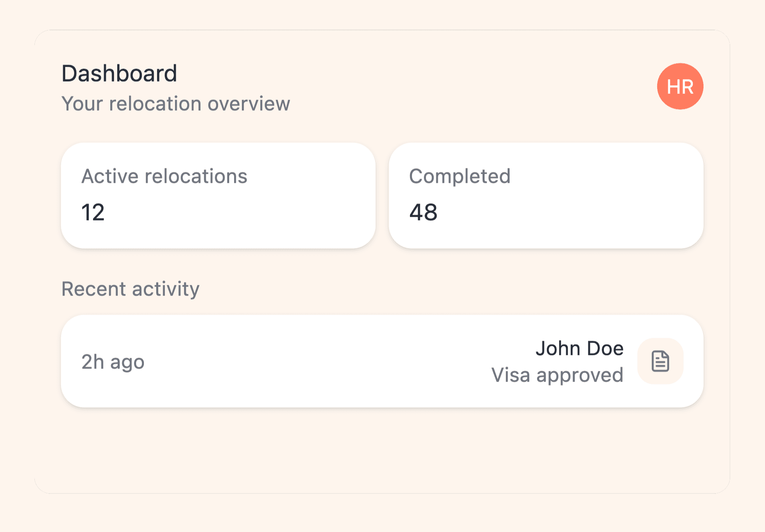Click the HR initials inside the avatar
Image resolution: width=765 pixels, height=532 pixels.
coord(680,86)
